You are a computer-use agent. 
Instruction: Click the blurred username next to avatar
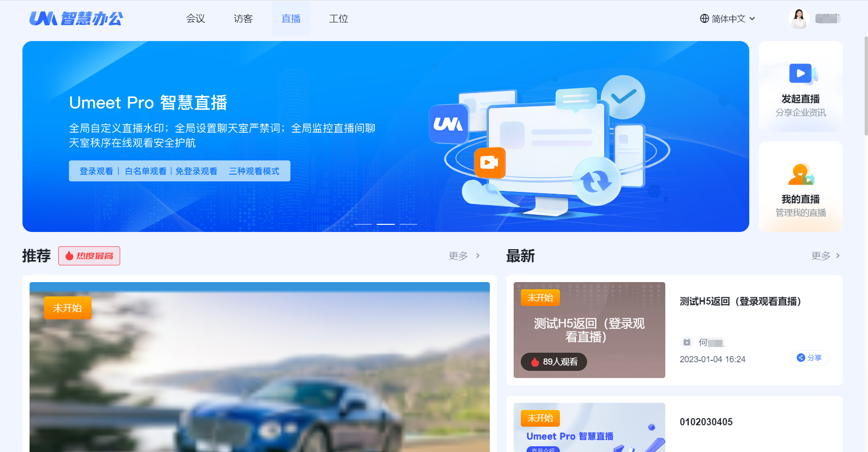pyautogui.click(x=827, y=19)
